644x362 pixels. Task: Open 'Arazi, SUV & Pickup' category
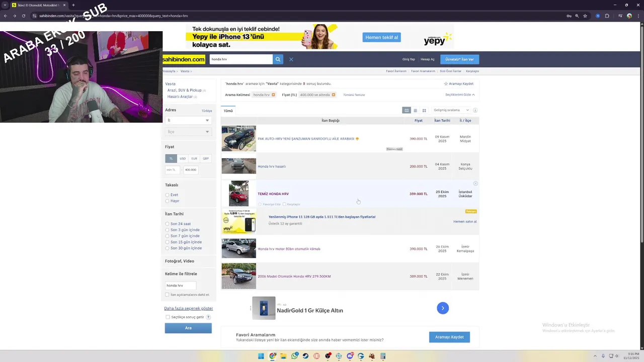click(x=184, y=90)
